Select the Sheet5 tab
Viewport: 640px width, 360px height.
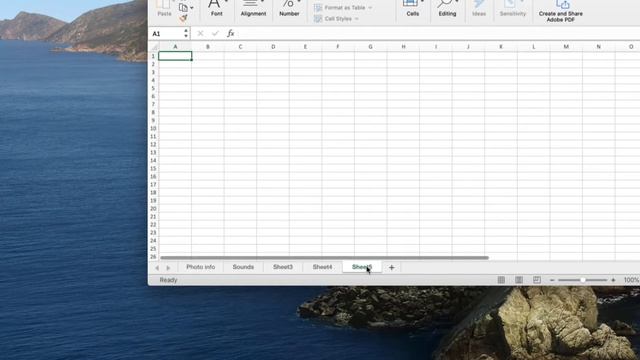click(362, 267)
